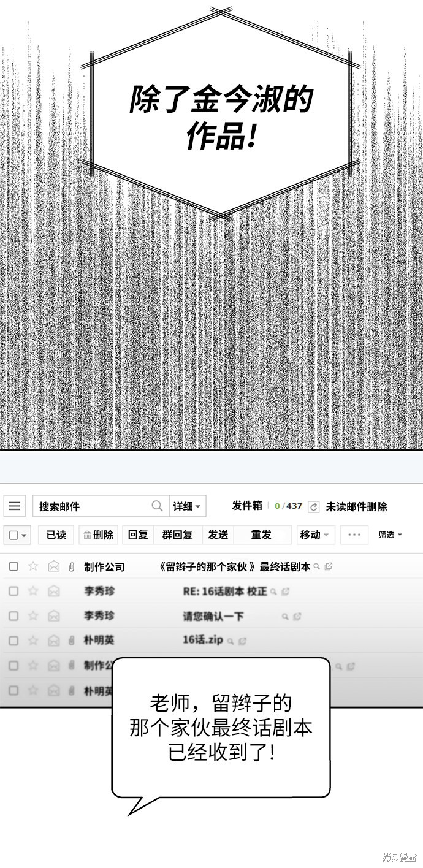
Task: Open the select-all checkbox dropdown arrow
Action: [x=24, y=535]
